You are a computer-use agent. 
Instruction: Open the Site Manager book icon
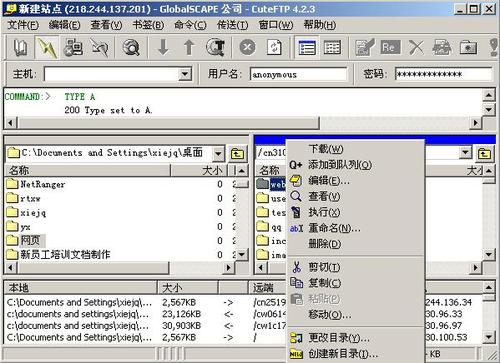point(21,47)
